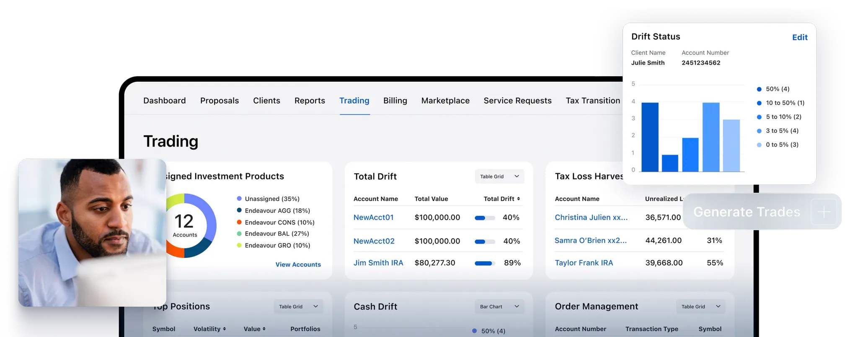
Task: Click the 3 to 5% (4) legend dot
Action: tap(759, 131)
